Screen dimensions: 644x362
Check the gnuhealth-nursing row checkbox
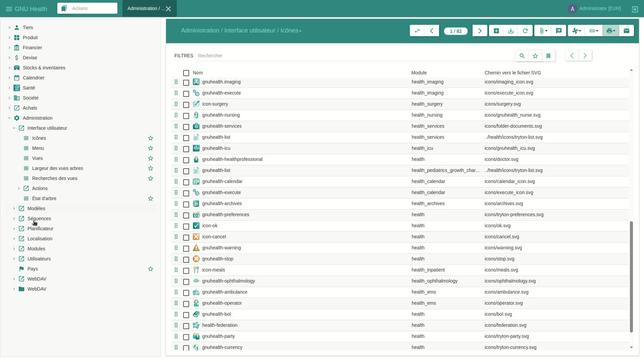pos(186,116)
